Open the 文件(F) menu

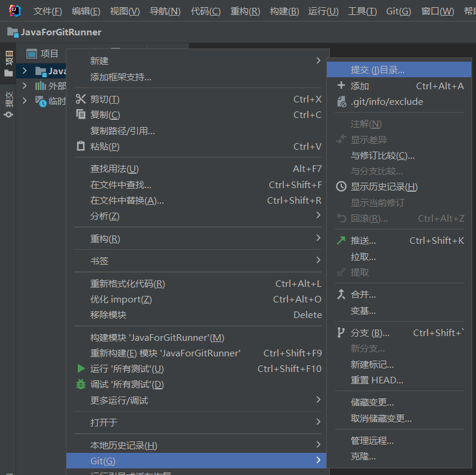click(48, 11)
